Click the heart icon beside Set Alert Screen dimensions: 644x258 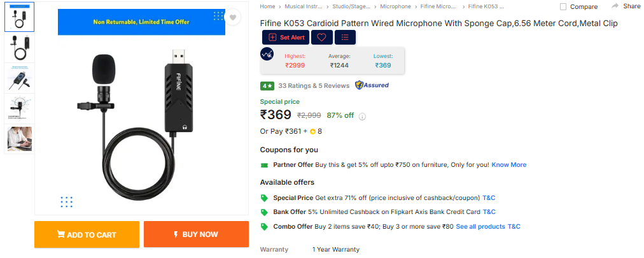point(321,38)
